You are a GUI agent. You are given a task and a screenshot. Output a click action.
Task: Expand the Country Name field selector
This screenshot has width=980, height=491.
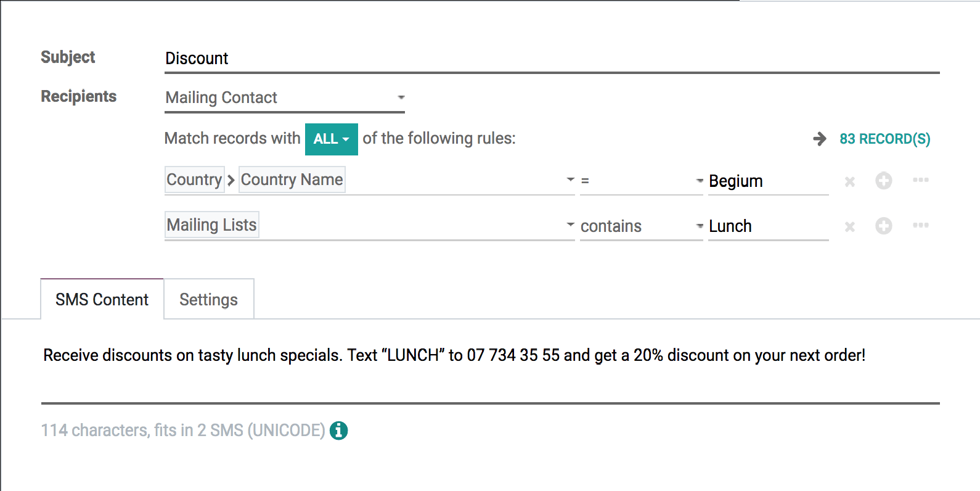coord(370,180)
